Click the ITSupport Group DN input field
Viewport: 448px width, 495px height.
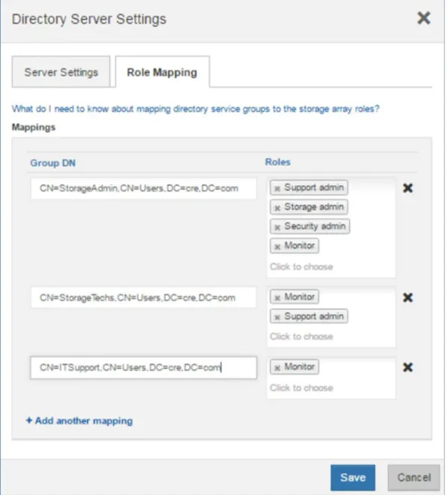143,367
